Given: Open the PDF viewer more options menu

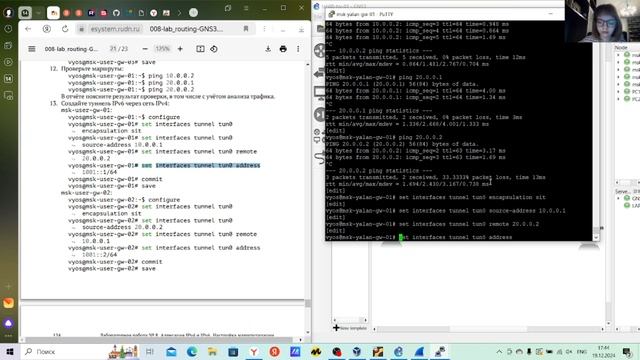Looking at the screenshot, I should point(298,49).
